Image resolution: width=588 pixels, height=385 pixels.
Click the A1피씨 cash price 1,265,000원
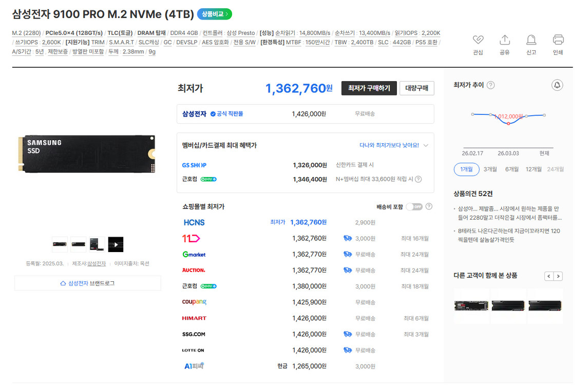tap(309, 366)
